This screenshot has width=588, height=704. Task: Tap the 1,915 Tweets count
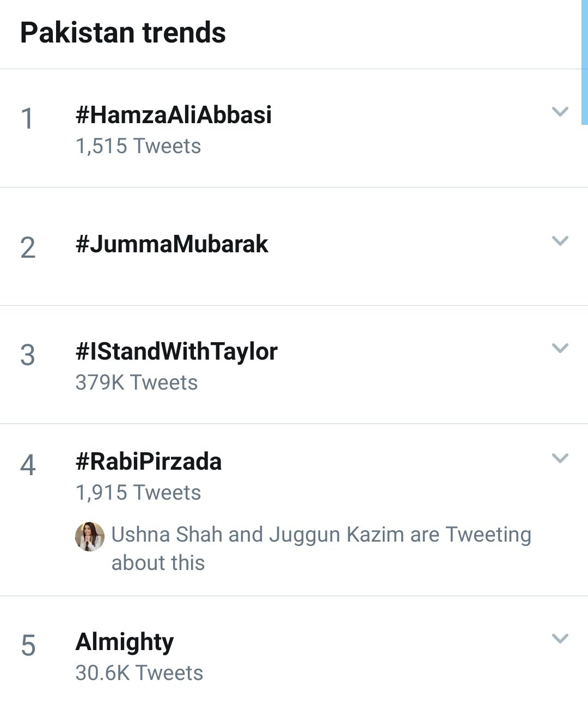[138, 493]
